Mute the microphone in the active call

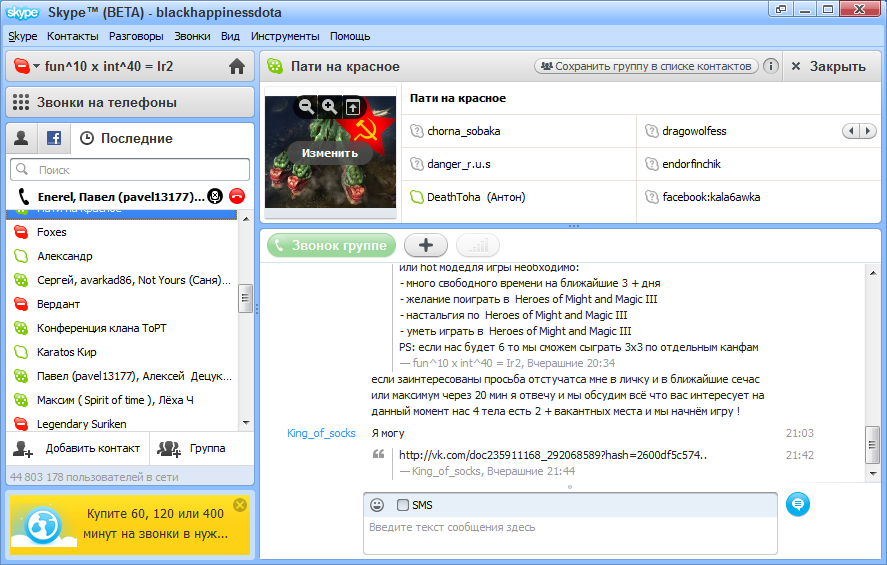click(x=215, y=196)
